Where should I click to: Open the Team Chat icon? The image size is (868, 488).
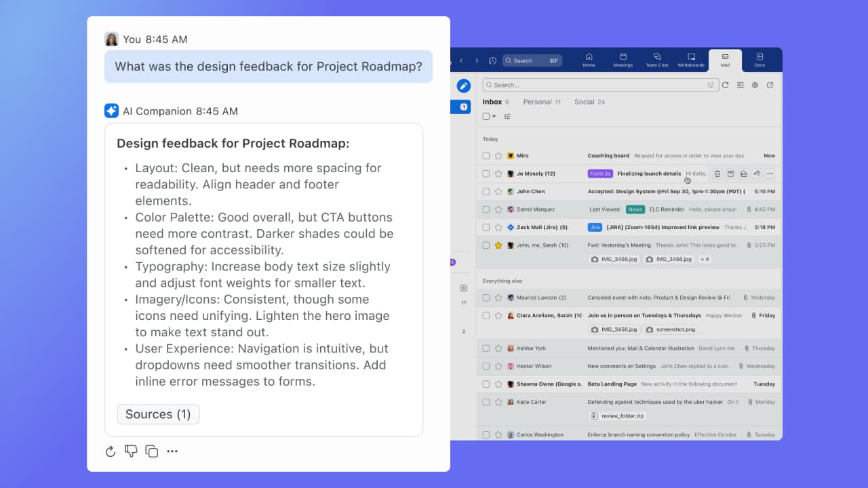point(656,60)
